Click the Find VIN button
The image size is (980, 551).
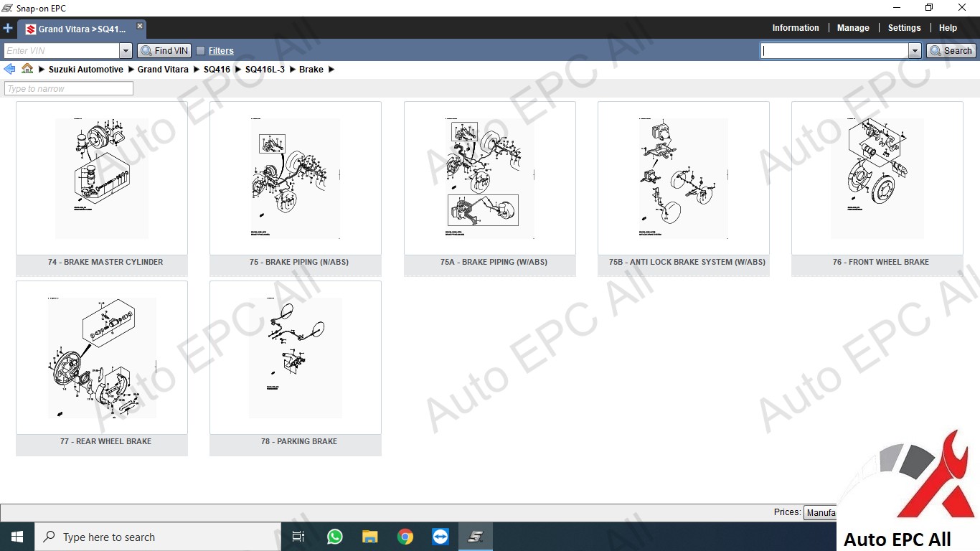pos(164,50)
